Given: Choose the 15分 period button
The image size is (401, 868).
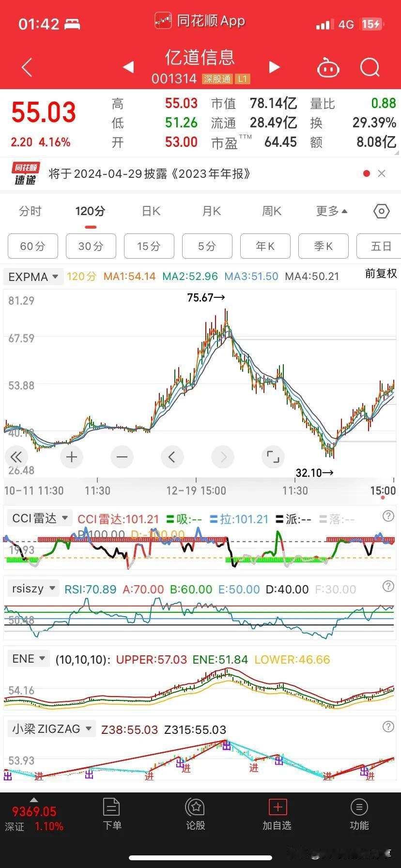Looking at the screenshot, I should 149,246.
